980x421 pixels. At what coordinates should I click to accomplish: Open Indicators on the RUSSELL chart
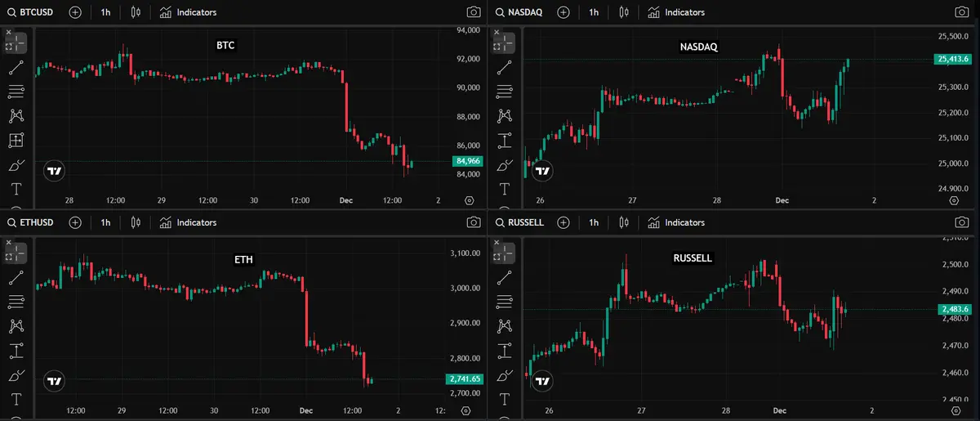[x=676, y=222]
